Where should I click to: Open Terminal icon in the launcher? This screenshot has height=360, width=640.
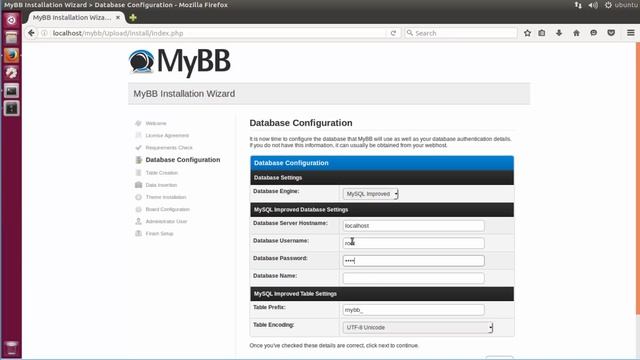click(x=11, y=91)
